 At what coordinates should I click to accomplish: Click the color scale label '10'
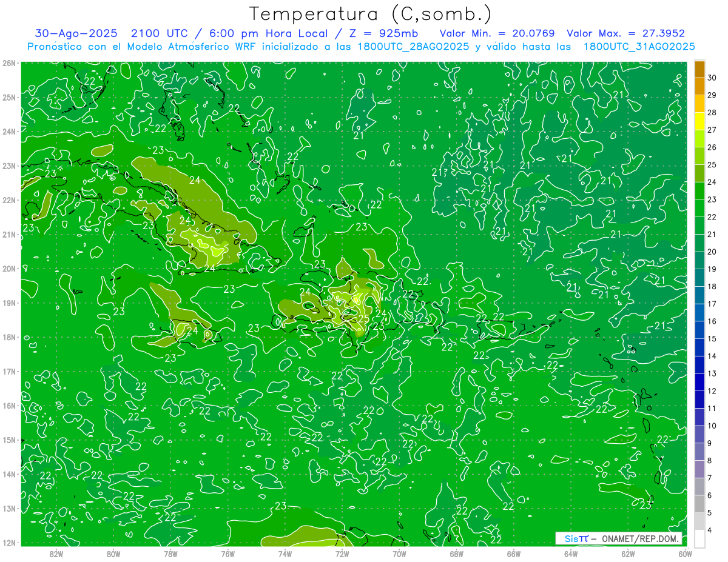tap(712, 426)
